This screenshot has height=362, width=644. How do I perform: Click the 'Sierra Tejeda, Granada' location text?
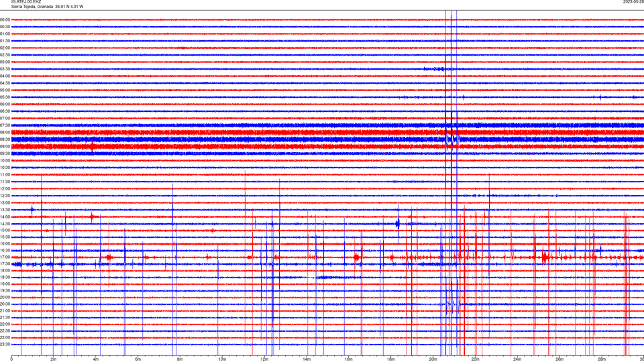pos(32,7)
